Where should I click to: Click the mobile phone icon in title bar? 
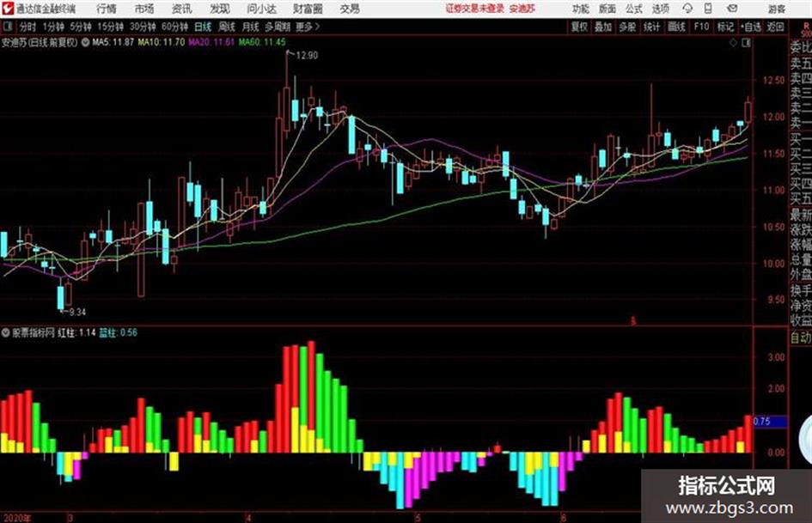708,9
